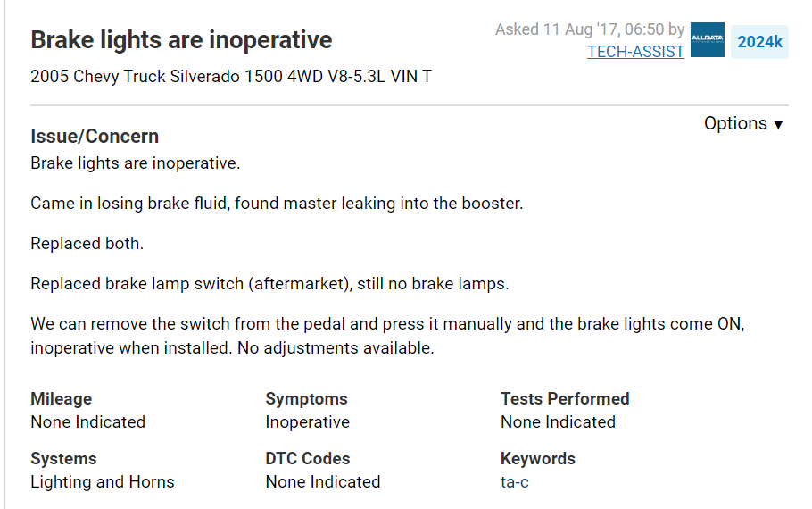This screenshot has width=812, height=509.
Task: Click the Systems field label
Action: click(63, 459)
